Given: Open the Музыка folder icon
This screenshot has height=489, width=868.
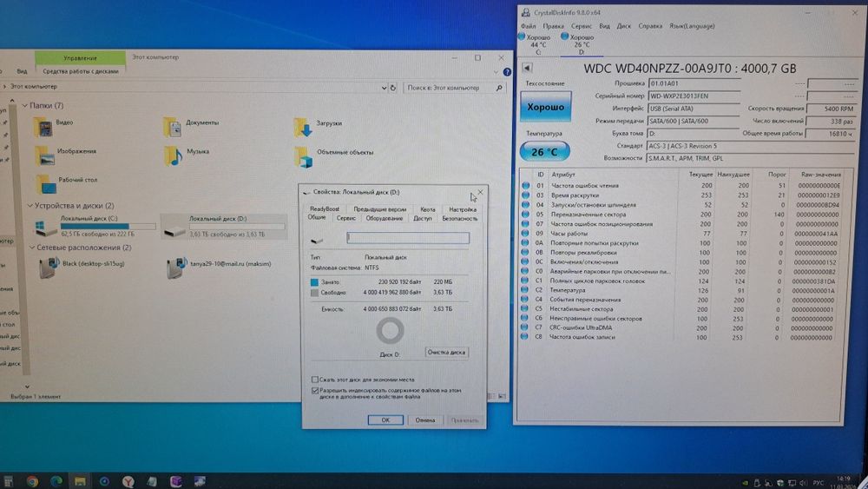Looking at the screenshot, I should click(174, 155).
